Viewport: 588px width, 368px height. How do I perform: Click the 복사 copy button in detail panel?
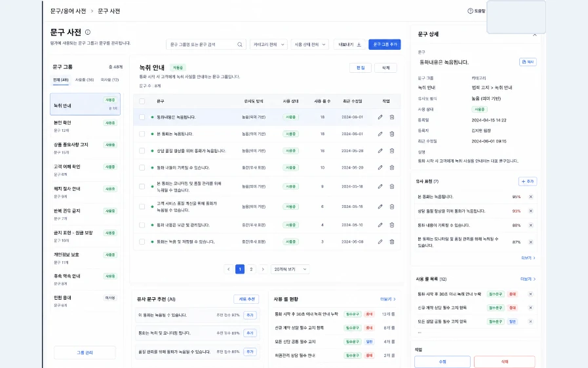tap(528, 62)
